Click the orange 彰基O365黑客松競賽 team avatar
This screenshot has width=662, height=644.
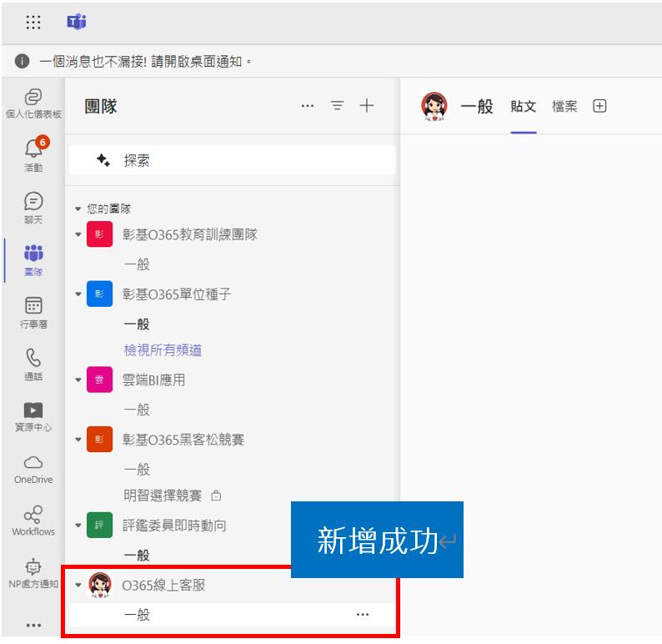(100, 439)
